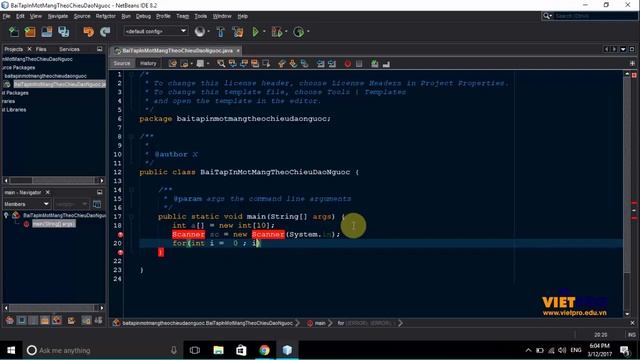Toggle Highlight Search editor button
The image size is (640, 360).
click(x=255, y=63)
